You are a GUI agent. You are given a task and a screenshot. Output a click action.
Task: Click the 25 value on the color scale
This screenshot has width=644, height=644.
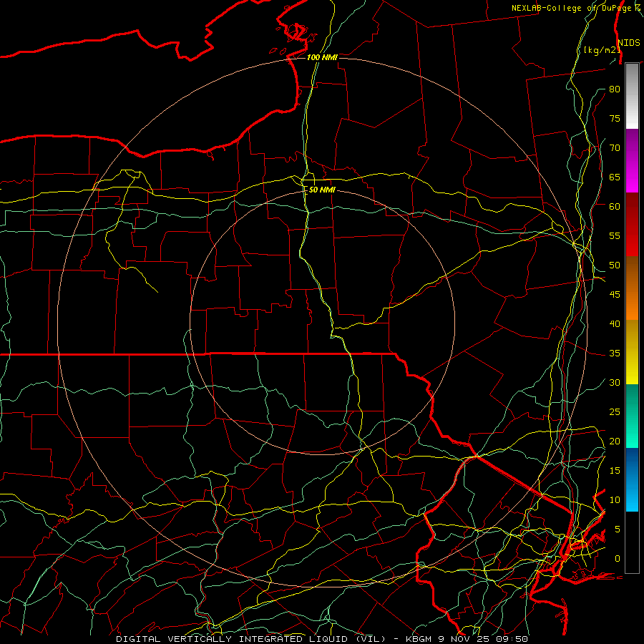click(x=615, y=412)
